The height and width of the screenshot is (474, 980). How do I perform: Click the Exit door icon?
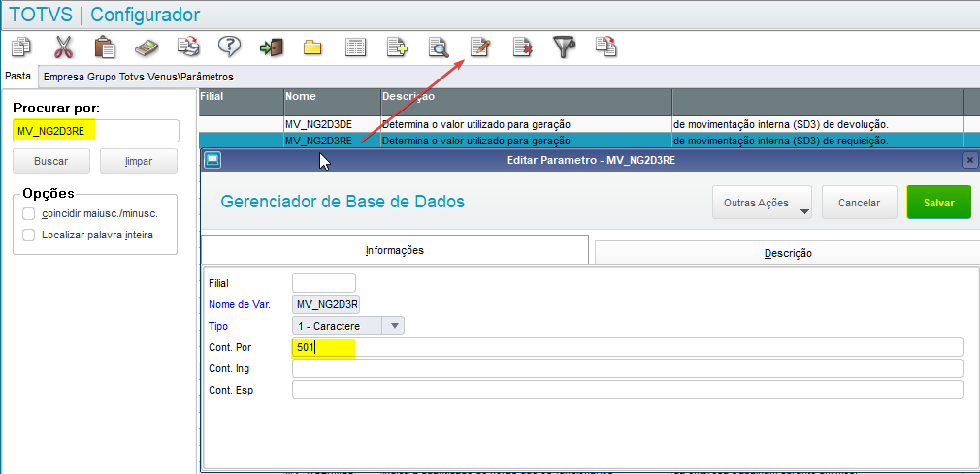click(272, 47)
